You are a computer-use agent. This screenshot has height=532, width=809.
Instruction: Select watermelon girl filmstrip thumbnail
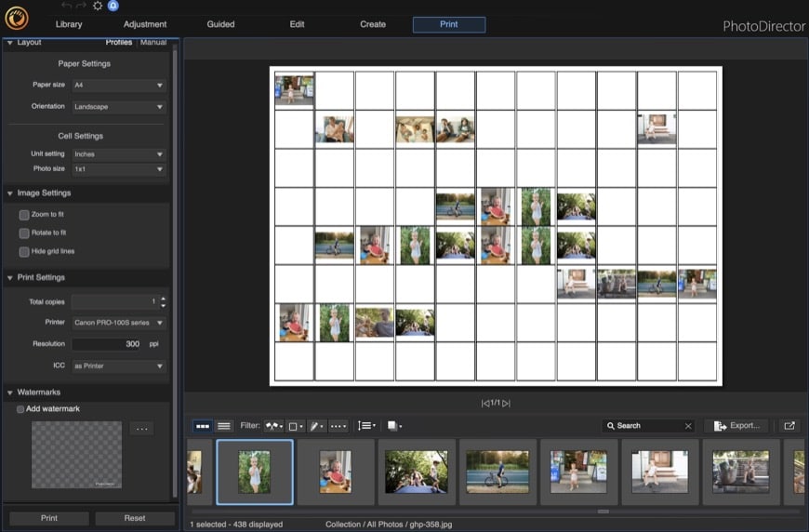pyautogui.click(x=336, y=472)
